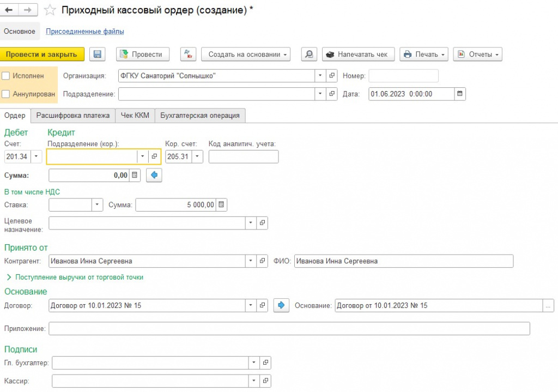Click Напечатать чек button
Screen dimensions: 558x392
click(x=359, y=54)
